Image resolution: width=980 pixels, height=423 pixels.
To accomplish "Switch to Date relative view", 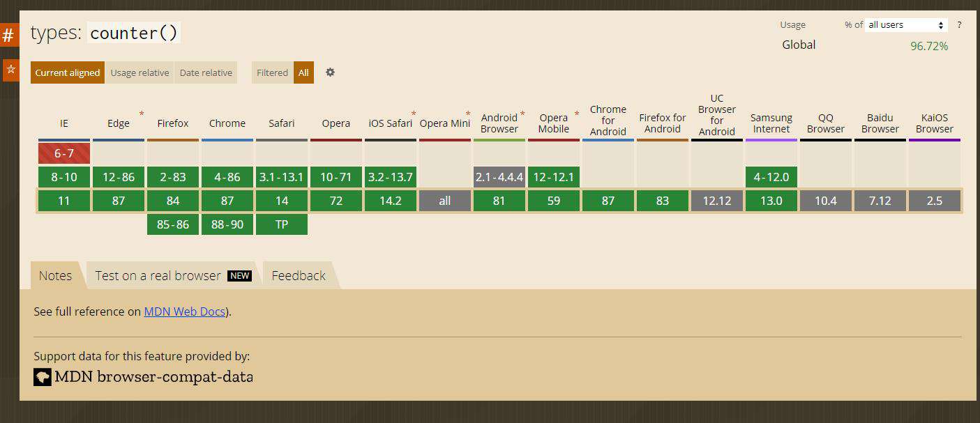I will click(206, 72).
